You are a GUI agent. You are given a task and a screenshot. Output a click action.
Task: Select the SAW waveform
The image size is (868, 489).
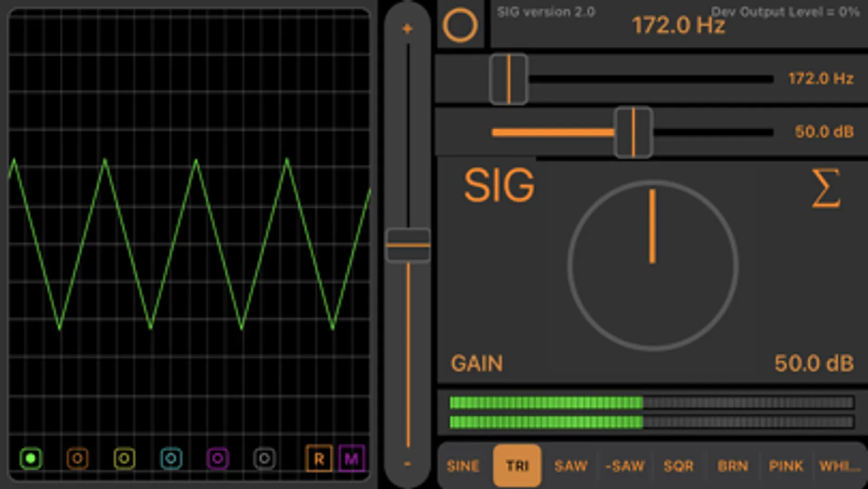(571, 466)
